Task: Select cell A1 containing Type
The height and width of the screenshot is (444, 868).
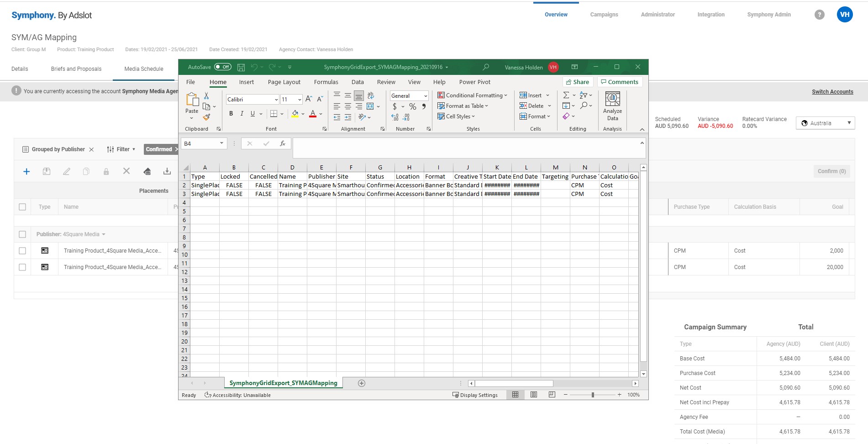Action: click(205, 176)
